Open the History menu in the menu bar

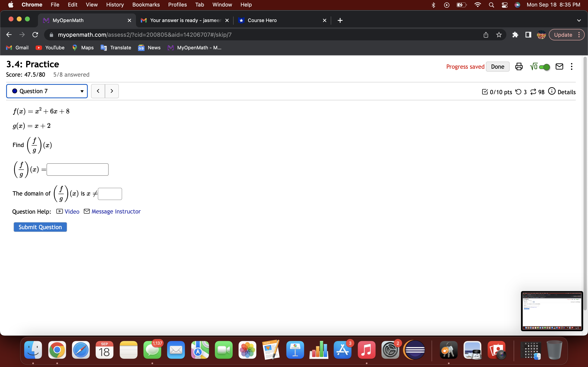pos(115,5)
